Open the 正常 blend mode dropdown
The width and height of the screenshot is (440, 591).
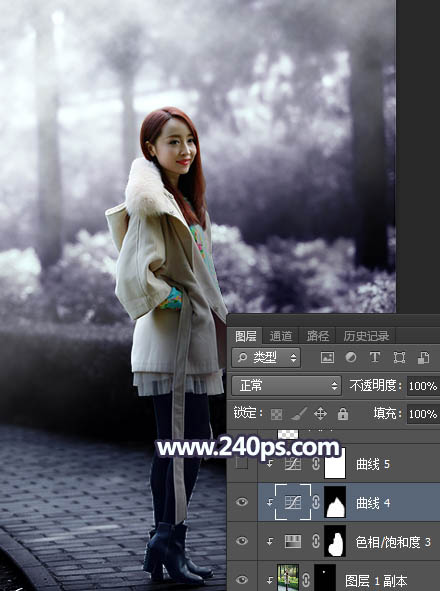287,386
